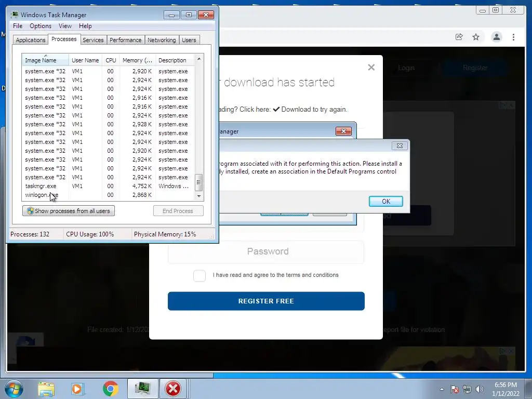Open Google Chrome from the taskbar
This screenshot has height=399, width=532.
[110, 389]
